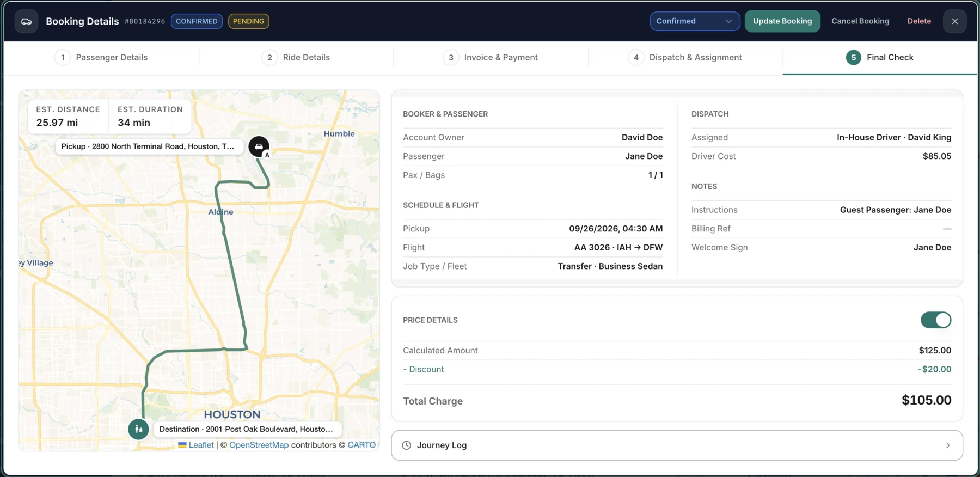Click Cancel Booking
The width and height of the screenshot is (980, 477).
(860, 21)
